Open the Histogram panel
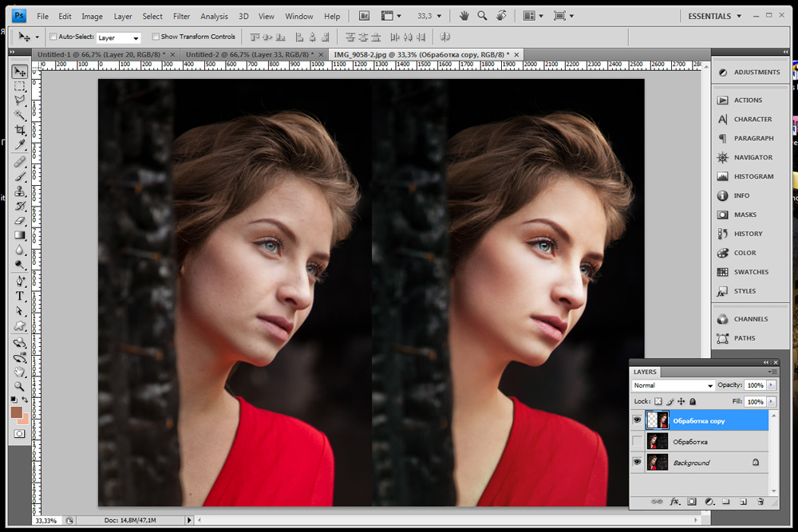This screenshot has width=798, height=532. point(753,176)
